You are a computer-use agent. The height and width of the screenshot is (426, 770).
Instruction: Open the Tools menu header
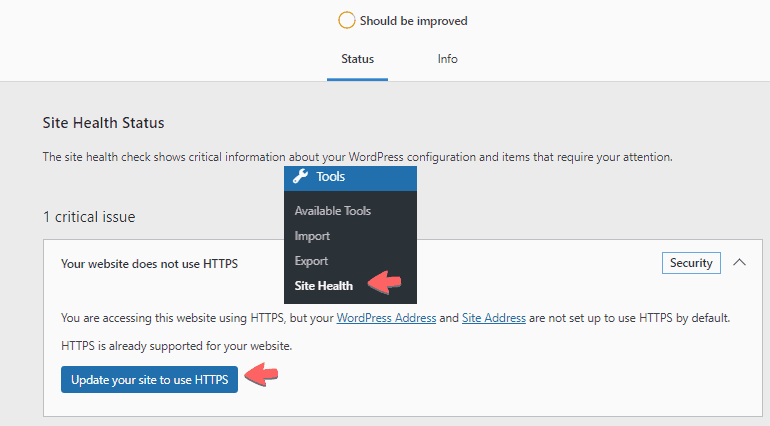pyautogui.click(x=350, y=178)
